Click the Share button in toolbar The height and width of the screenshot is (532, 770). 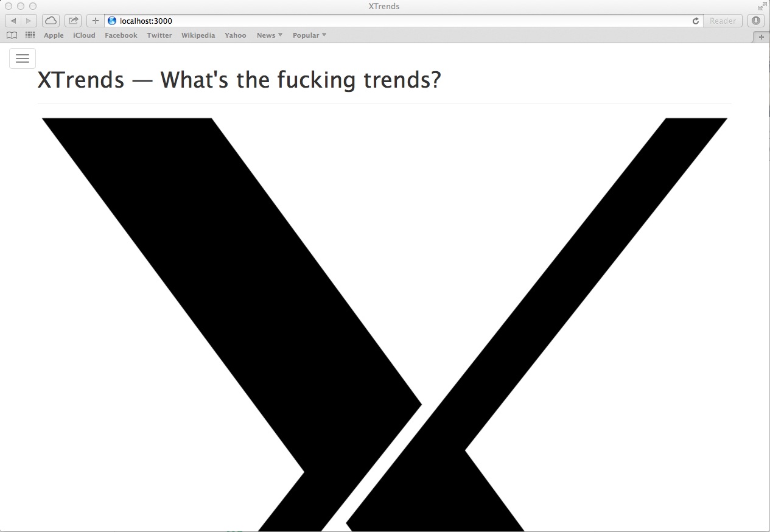pyautogui.click(x=73, y=21)
